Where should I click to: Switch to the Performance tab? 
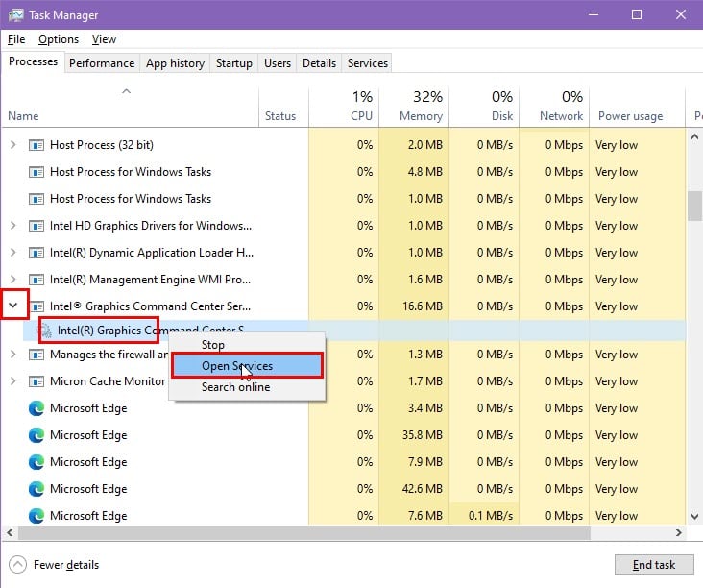[102, 63]
